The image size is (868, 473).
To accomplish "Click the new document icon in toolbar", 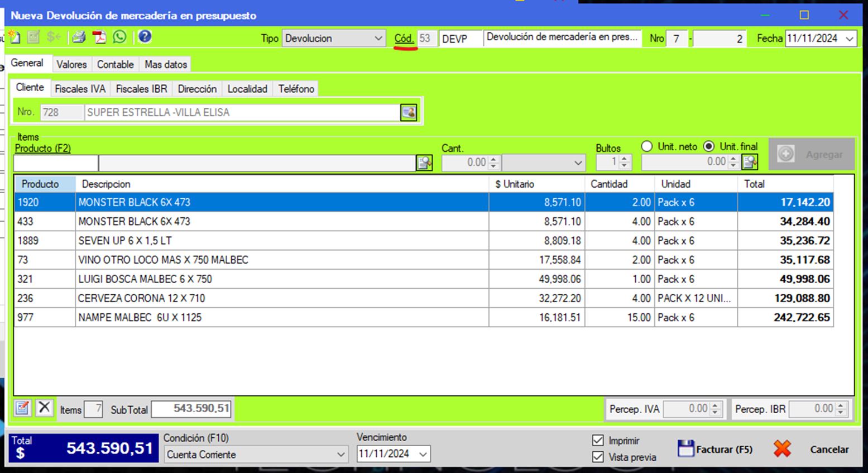I will 15,37.
